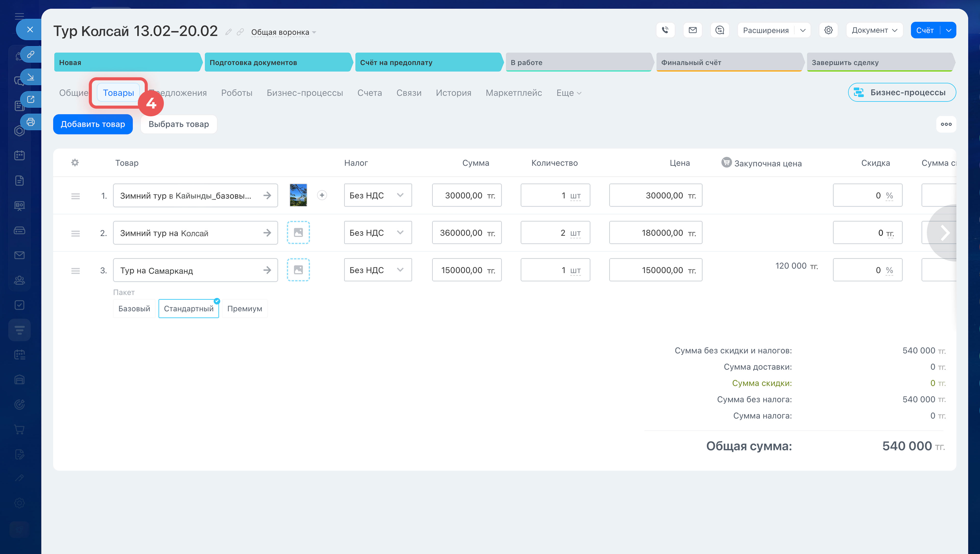Screen dimensions: 980x554
Task: Click the Добавить товар button
Action: point(93,124)
